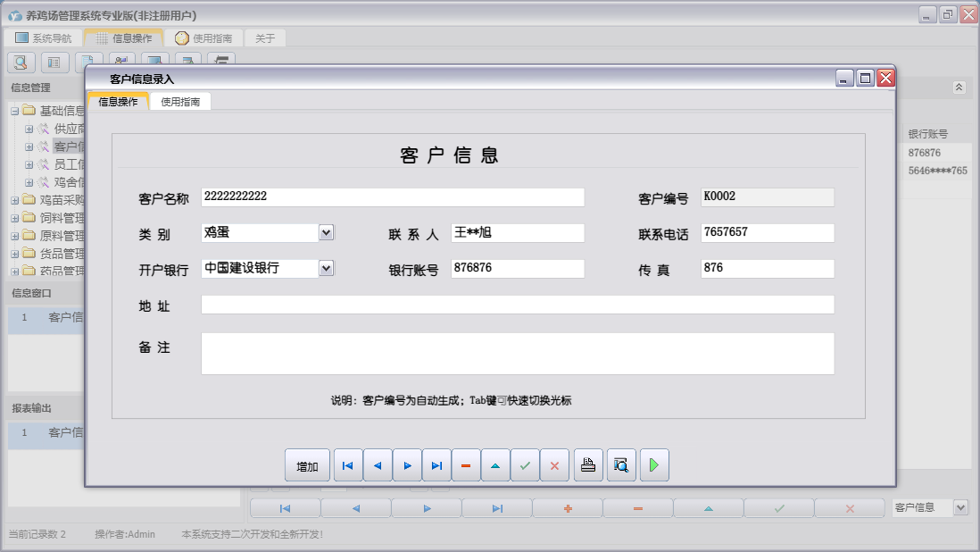Confirm changes with green checkmark button
The height and width of the screenshot is (552, 980).
click(525, 465)
